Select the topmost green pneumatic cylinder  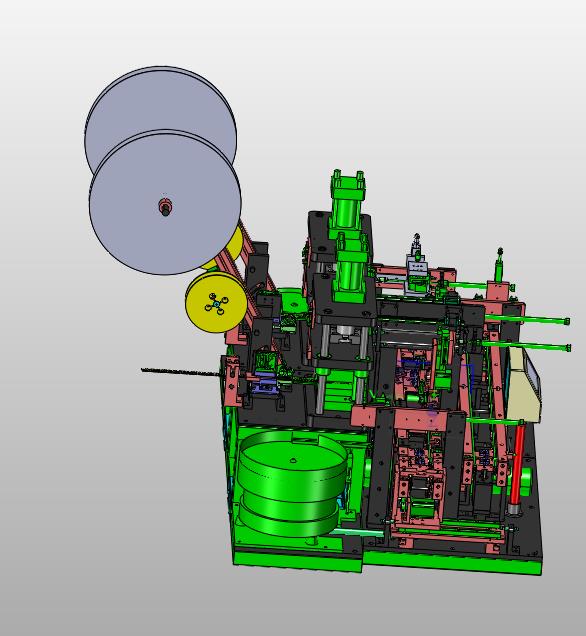(348, 202)
